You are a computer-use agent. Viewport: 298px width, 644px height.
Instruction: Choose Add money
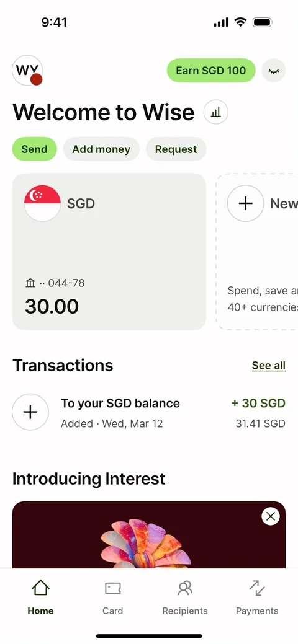(101, 149)
